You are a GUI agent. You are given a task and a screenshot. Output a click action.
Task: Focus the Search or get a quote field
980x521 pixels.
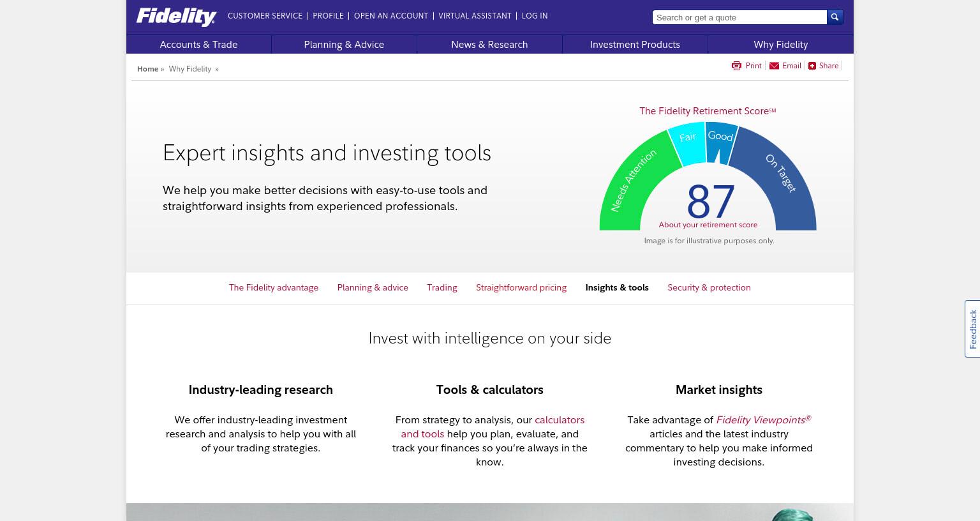tap(739, 17)
